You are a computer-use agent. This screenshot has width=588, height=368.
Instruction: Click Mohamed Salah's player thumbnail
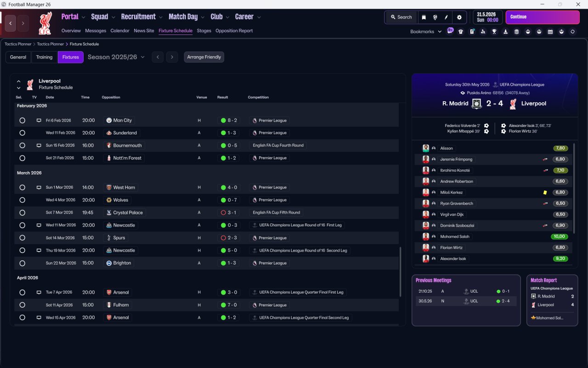point(426,237)
